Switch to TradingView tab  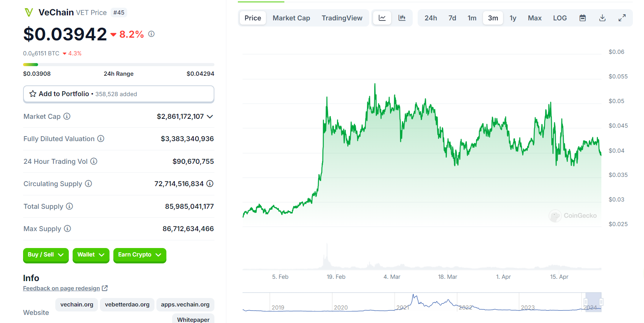(342, 18)
